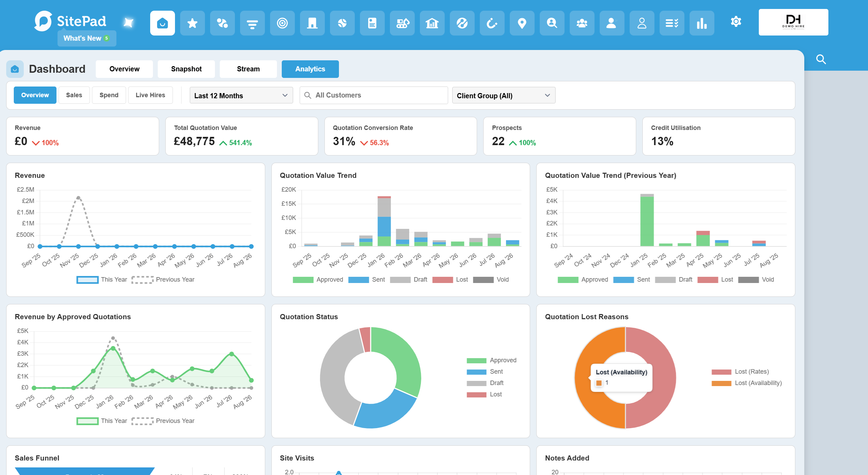Switch to the Stream tab
This screenshot has width=868, height=475.
[x=248, y=69]
